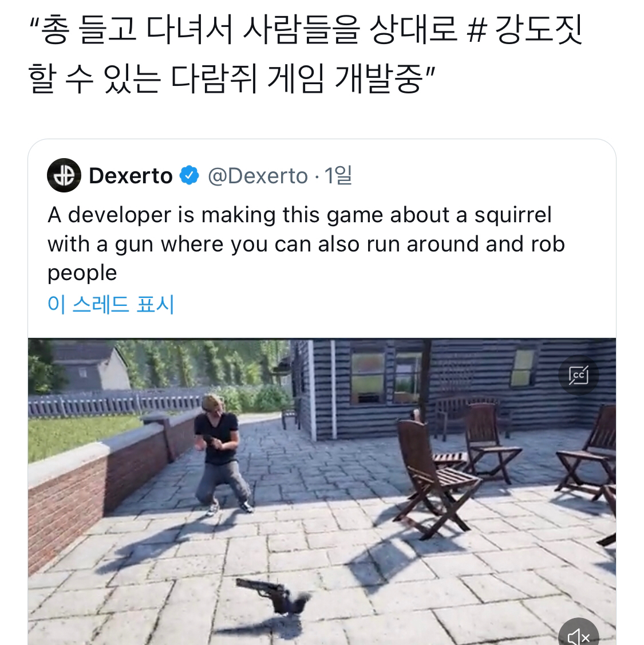
Task: Open the @Dexerto handle
Action: [258, 176]
